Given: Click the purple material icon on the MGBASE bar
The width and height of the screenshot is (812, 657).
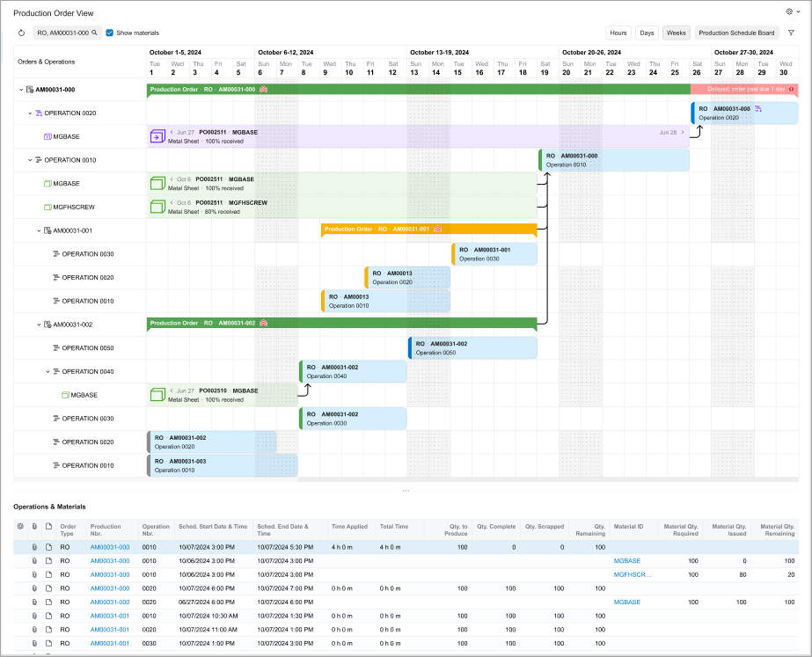Looking at the screenshot, I should [157, 136].
